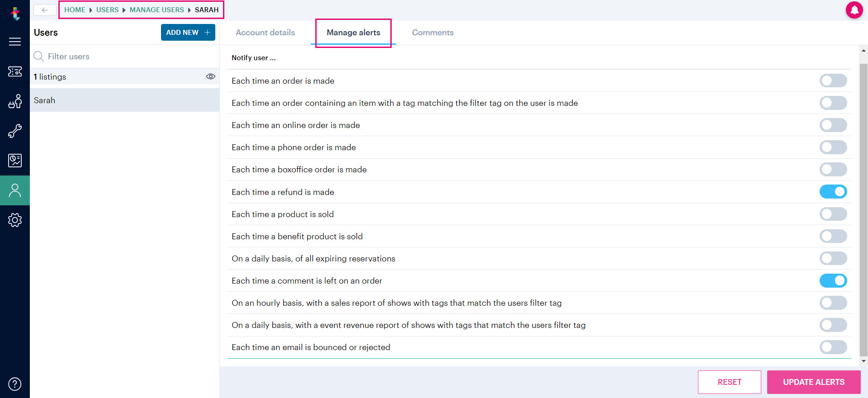
Task: Click SARAH in breadcrumb
Action: pyautogui.click(x=207, y=9)
